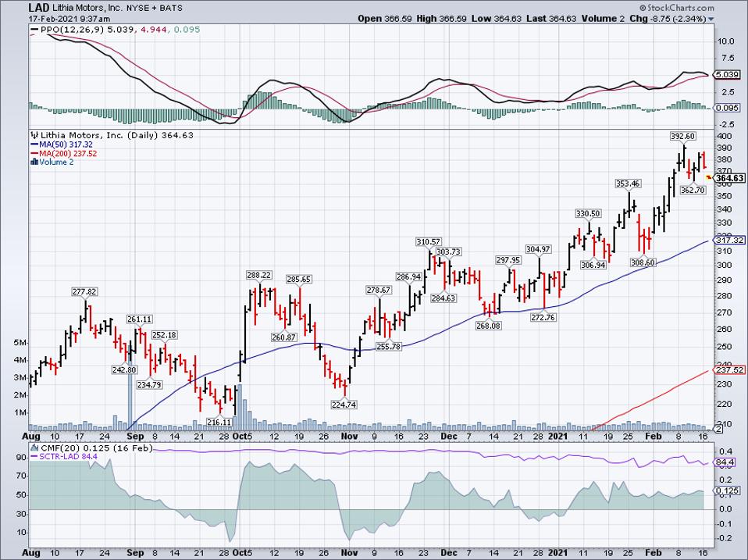This screenshot has width=748, height=560.
Task: Click the 304.97 high price label
Action: pos(538,249)
